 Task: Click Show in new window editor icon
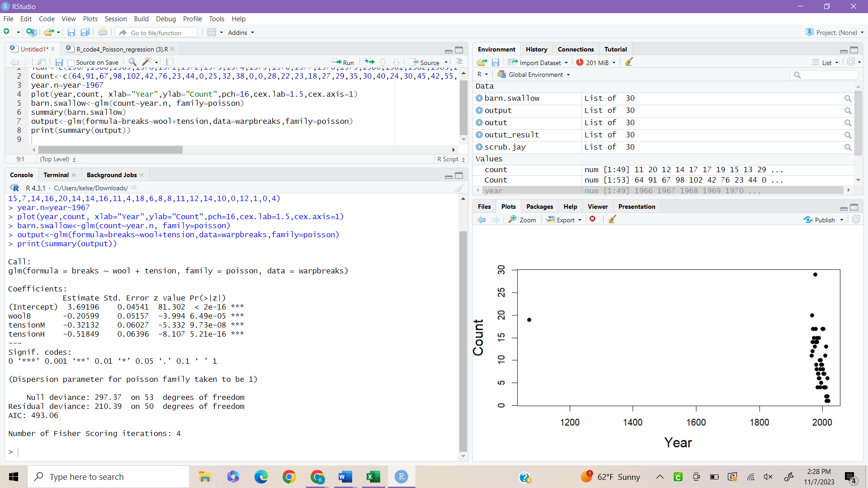pyautogui.click(x=41, y=62)
